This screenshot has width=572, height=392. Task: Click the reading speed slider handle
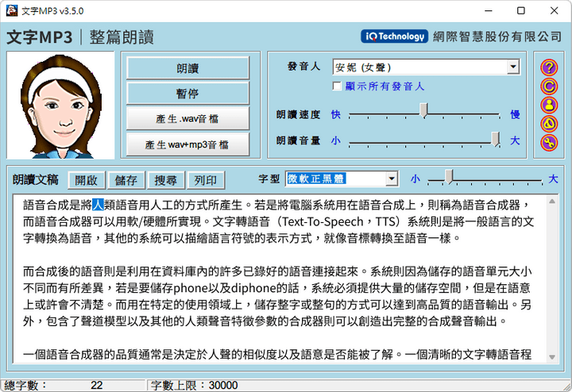tap(423, 110)
